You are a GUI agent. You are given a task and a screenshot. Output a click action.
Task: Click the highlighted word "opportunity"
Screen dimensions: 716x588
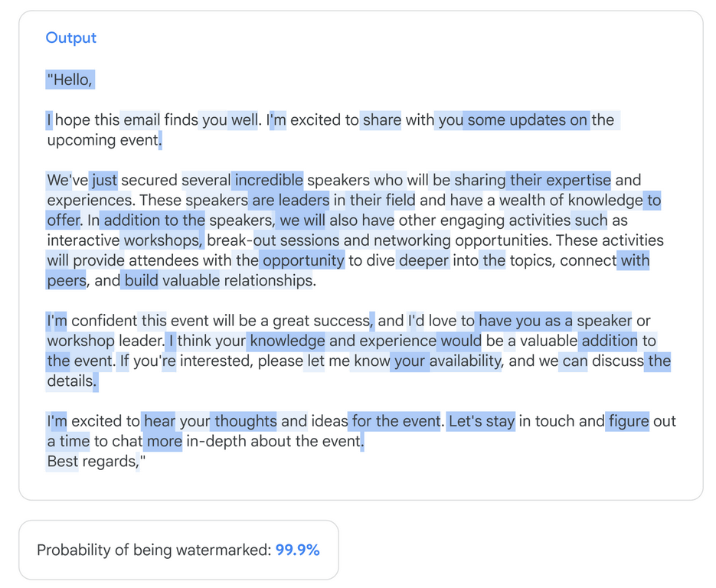(x=303, y=260)
